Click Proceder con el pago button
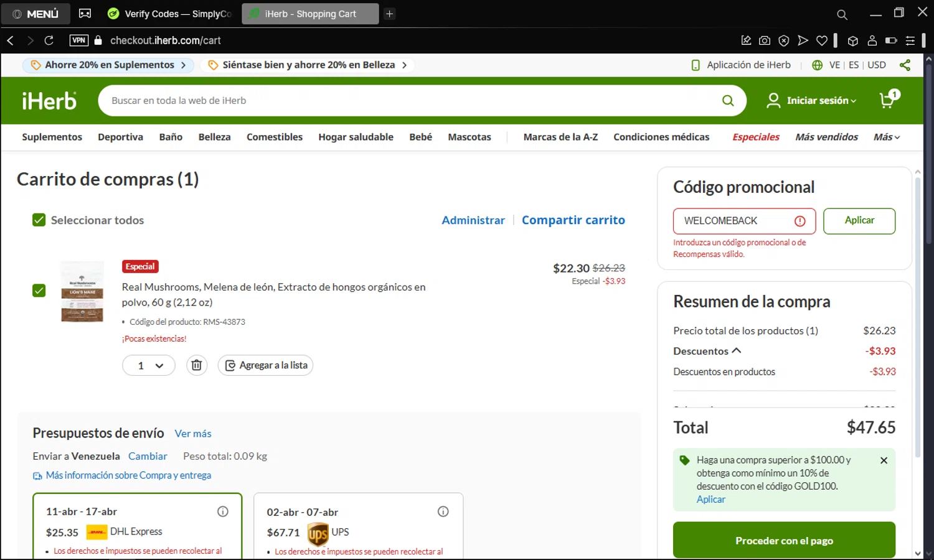This screenshot has height=560, width=934. pyautogui.click(x=784, y=540)
